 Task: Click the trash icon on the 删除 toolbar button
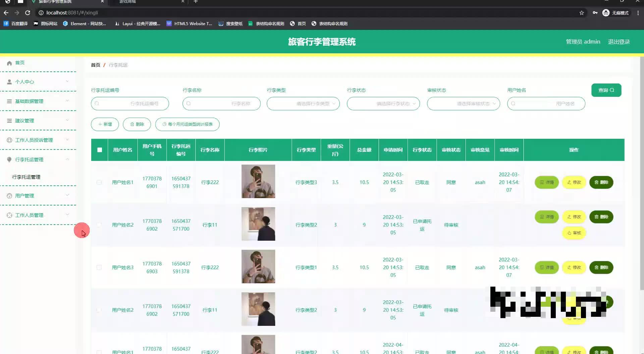coord(132,124)
